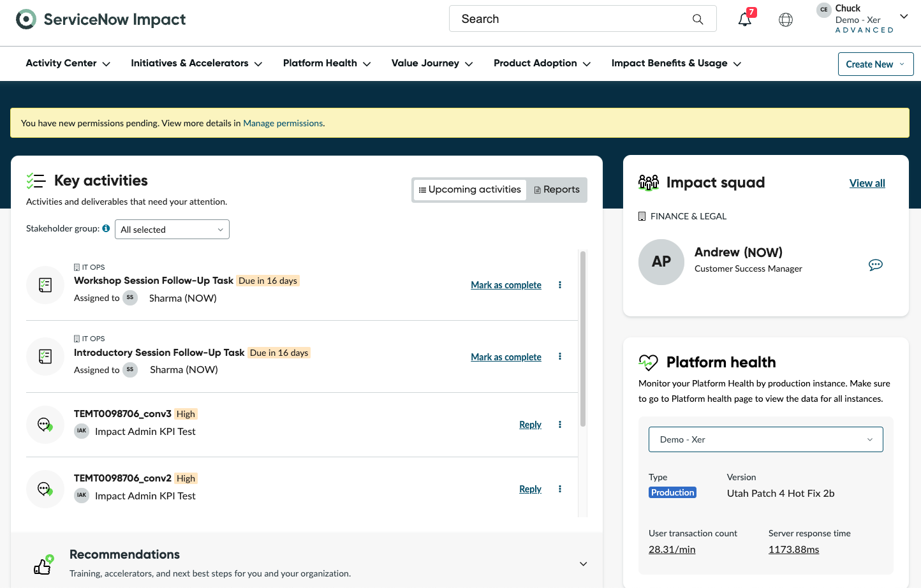Open more options for TEMT0098706_conv2
The width and height of the screenshot is (921, 588).
click(x=560, y=489)
